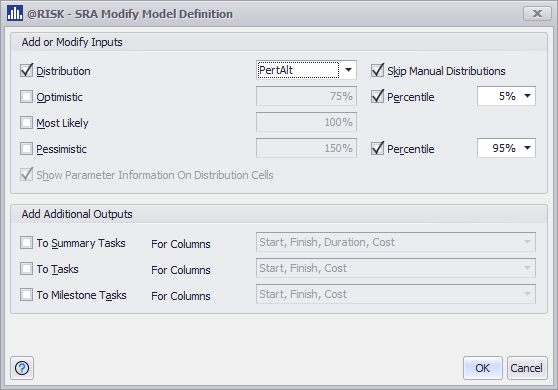
Task: Check the To Summary Tasks option
Action: tap(26, 243)
